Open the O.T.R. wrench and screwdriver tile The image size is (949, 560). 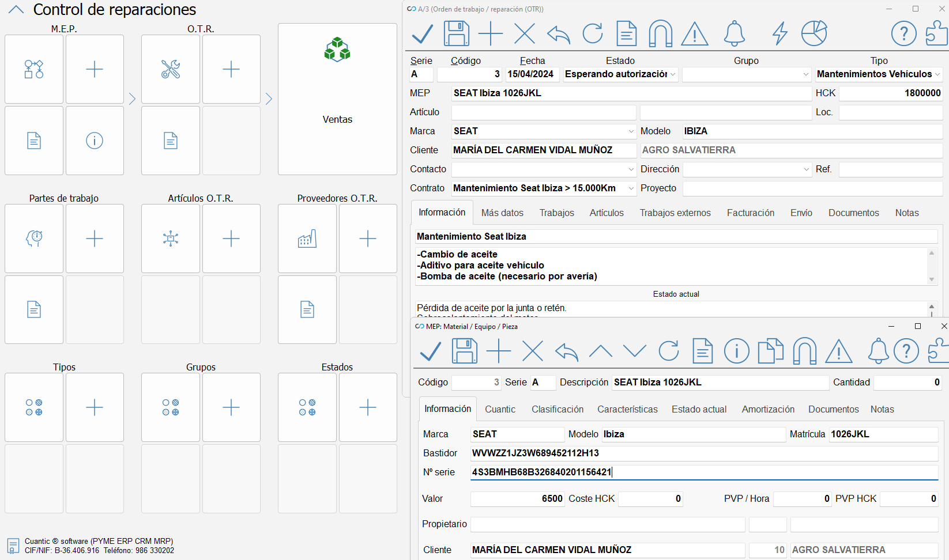171,69
